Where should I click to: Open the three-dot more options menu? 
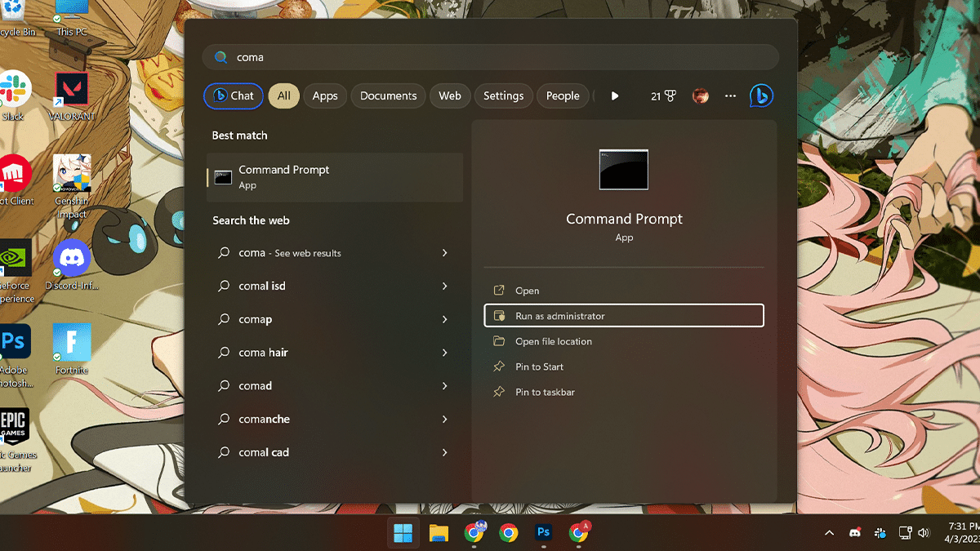(730, 96)
